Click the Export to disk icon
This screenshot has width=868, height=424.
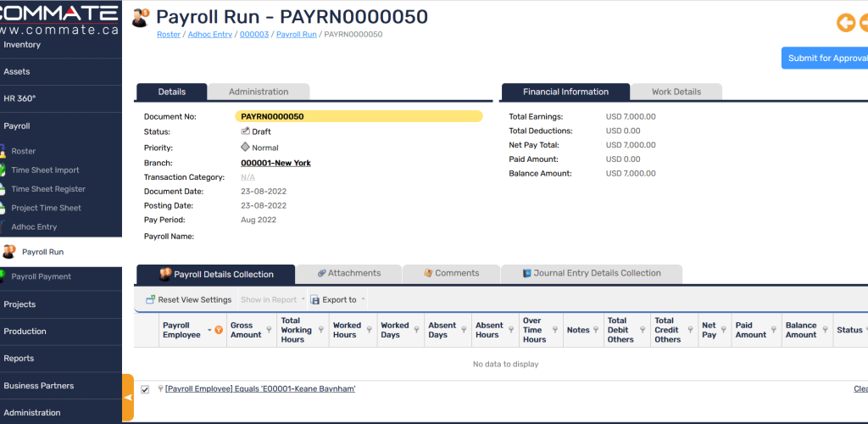pos(315,300)
